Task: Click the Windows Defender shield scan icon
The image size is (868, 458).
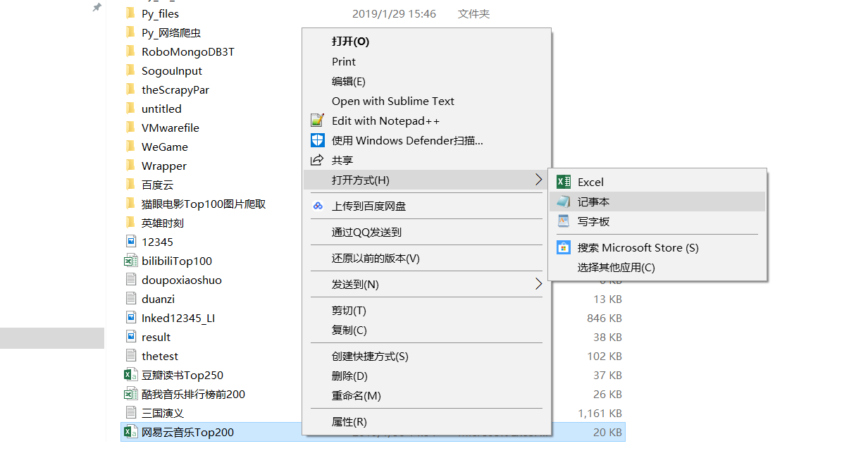Action: (317, 140)
